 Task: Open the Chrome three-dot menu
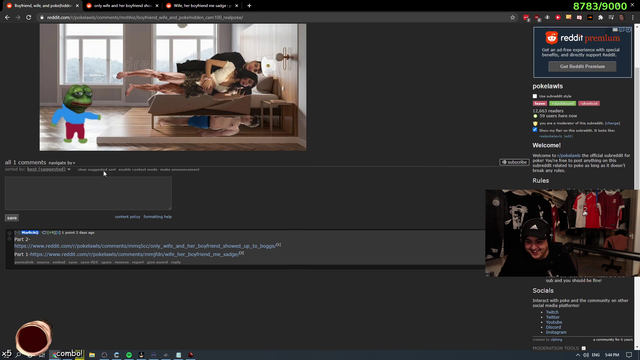pos(633,18)
